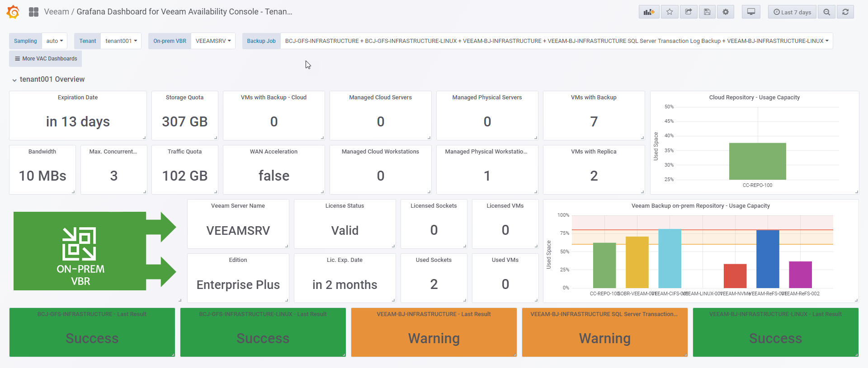868x368 pixels.
Task: Open the Sampling auto dropdown
Action: [x=55, y=41]
